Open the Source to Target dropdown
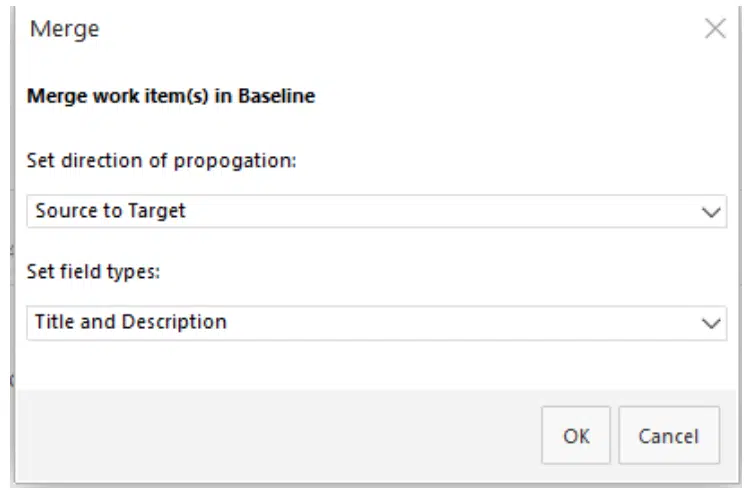The image size is (748, 492). [x=376, y=211]
